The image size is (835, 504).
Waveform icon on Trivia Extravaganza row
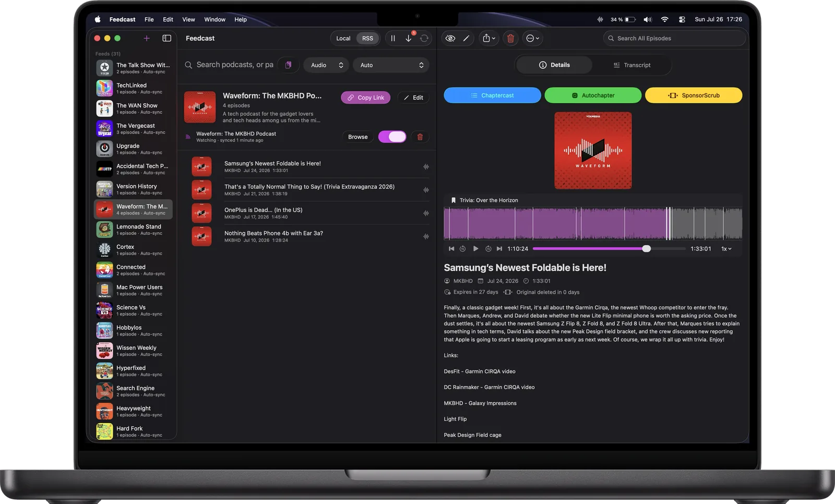coord(426,190)
